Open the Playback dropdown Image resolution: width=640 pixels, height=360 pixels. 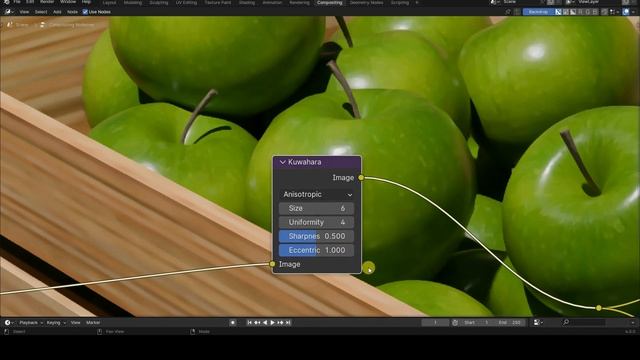pos(31,322)
